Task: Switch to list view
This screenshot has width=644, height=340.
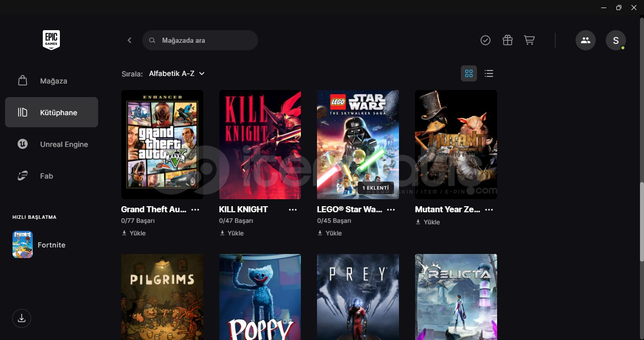Action: [489, 73]
